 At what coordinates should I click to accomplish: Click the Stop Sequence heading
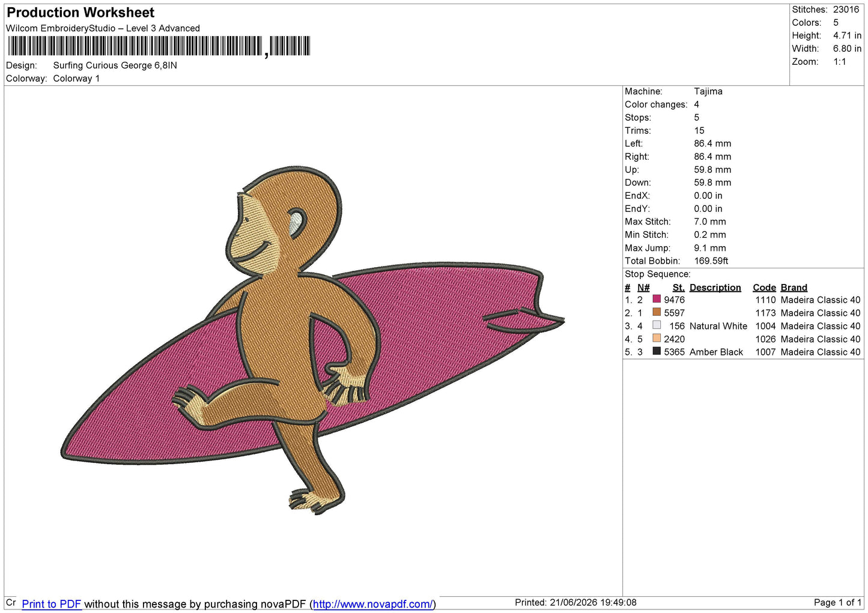pos(657,274)
